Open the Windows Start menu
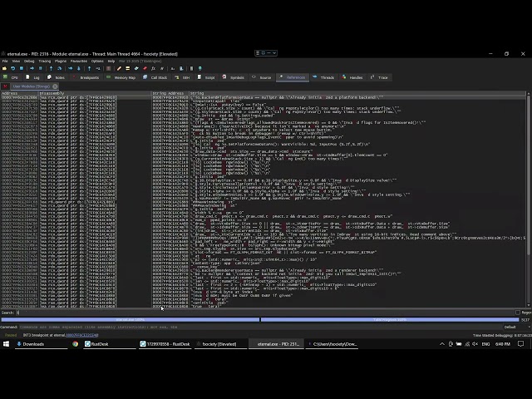 pyautogui.click(x=6, y=344)
